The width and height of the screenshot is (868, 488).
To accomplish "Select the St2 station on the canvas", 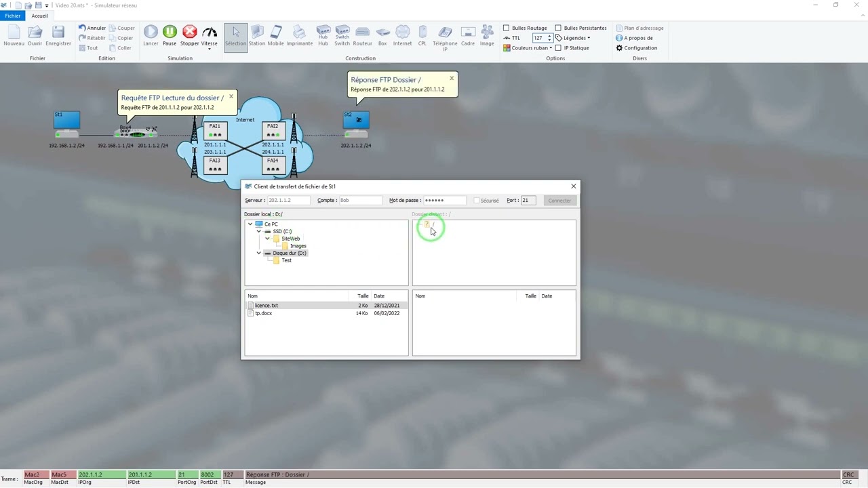I will pyautogui.click(x=356, y=124).
